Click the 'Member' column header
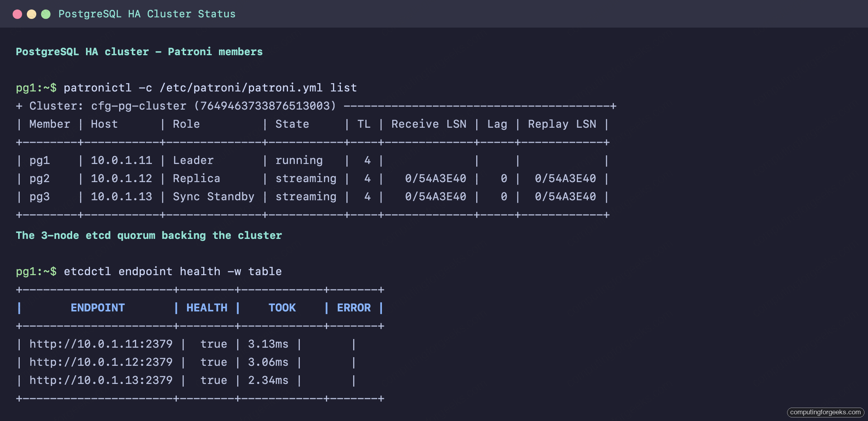868x421 pixels. pos(50,124)
